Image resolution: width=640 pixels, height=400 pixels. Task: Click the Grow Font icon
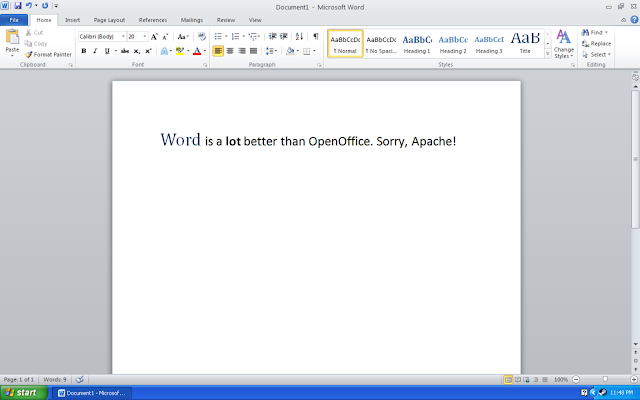pyautogui.click(x=154, y=37)
